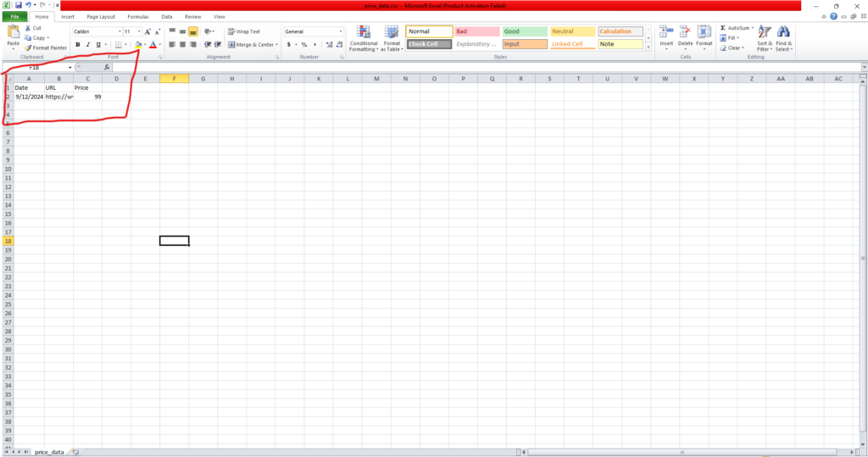
Task: Apply the Neutral yellow cell style
Action: coord(572,31)
